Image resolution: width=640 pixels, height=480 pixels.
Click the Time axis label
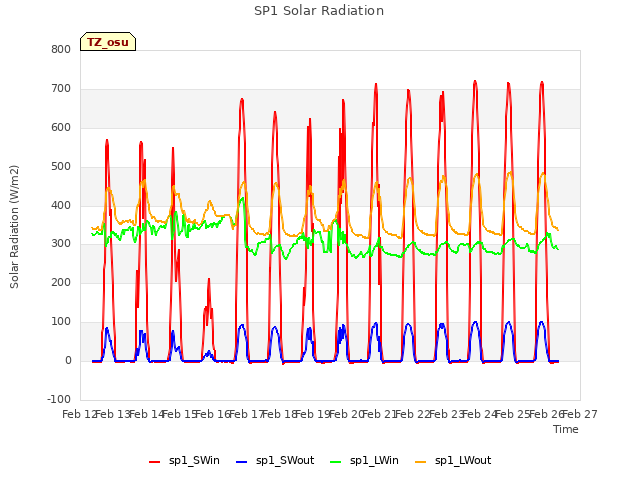[566, 429]
